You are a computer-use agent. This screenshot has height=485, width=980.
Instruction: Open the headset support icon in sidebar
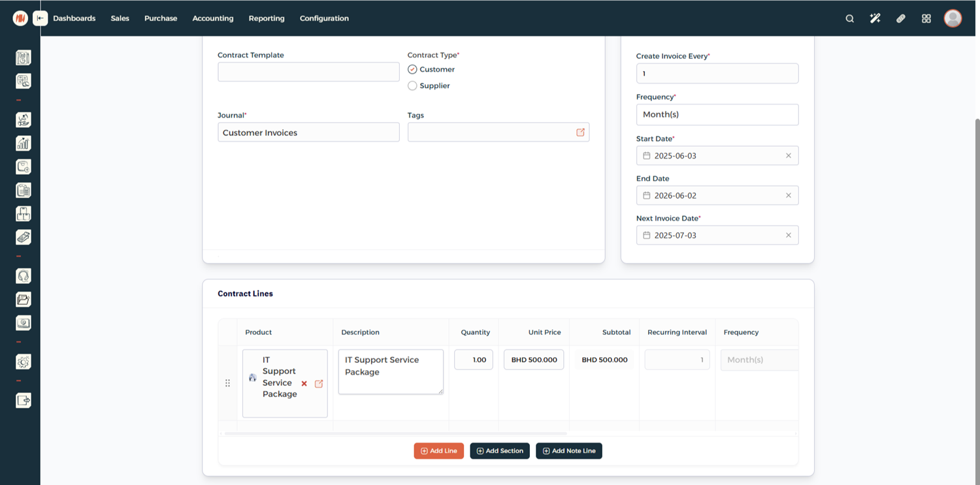click(24, 276)
